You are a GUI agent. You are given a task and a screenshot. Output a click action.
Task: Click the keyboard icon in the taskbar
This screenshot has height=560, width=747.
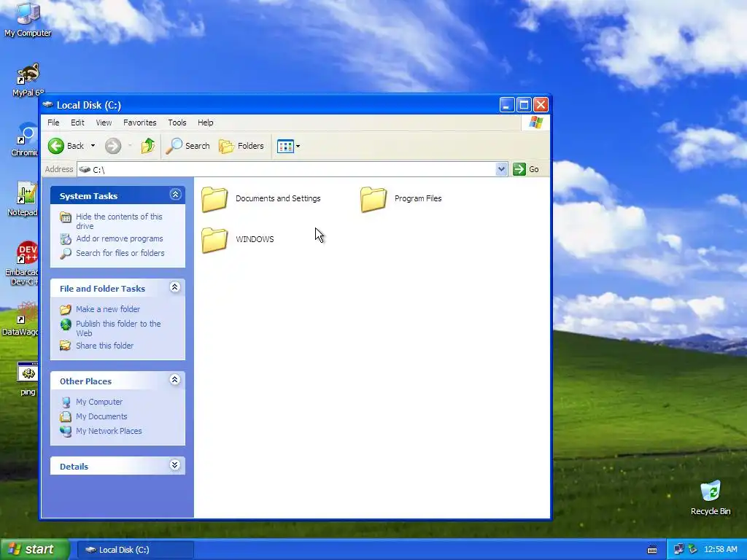652,550
